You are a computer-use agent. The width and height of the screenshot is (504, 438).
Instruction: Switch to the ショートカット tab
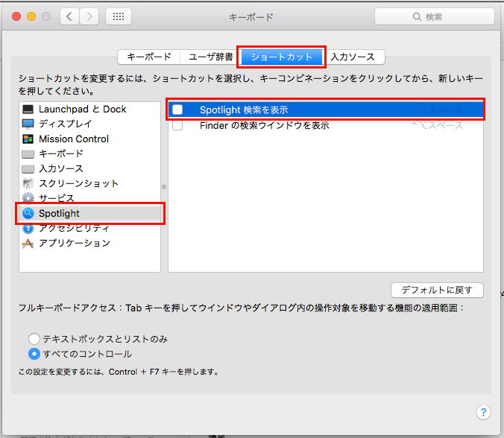coord(282,57)
